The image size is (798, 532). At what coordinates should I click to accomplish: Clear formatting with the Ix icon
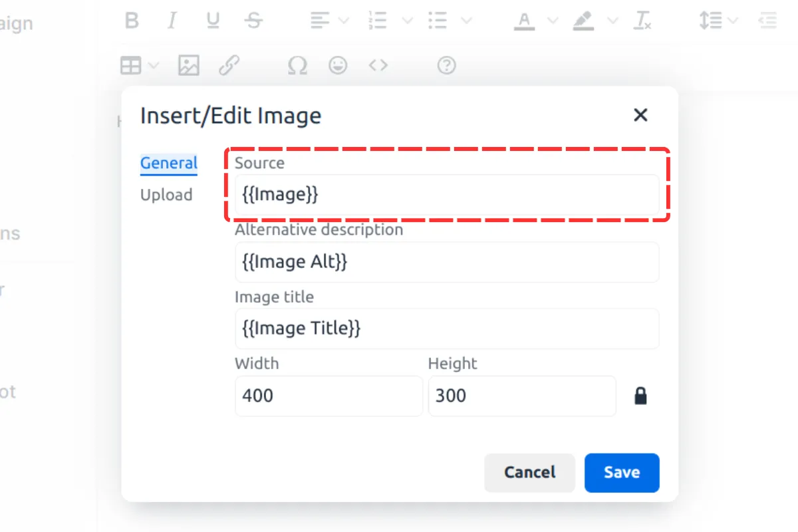(642, 21)
